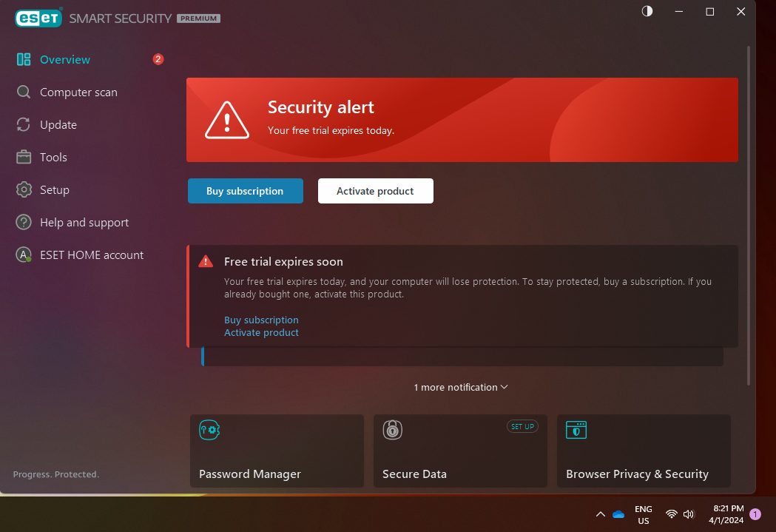The image size is (776, 532).
Task: Open the notification center badge
Action: click(x=755, y=514)
